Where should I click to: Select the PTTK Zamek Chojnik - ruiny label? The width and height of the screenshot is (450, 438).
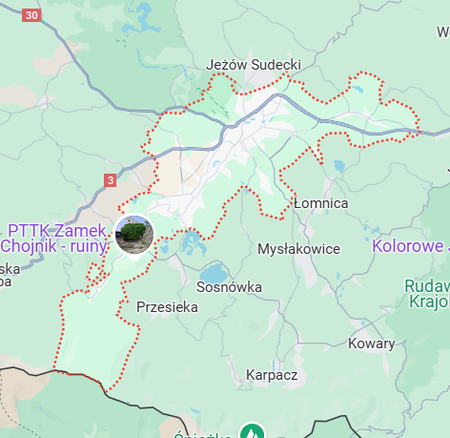click(54, 238)
